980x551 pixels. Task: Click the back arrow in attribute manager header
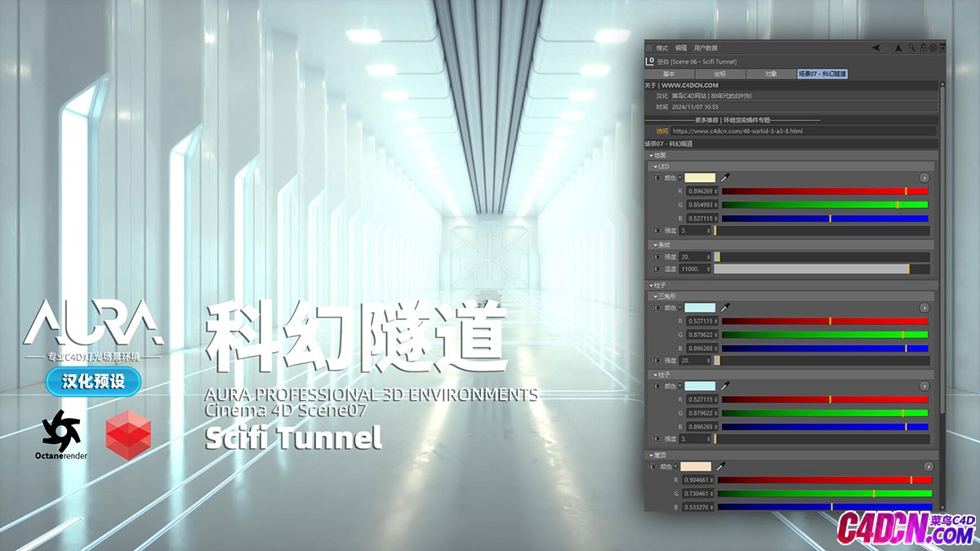[x=876, y=48]
